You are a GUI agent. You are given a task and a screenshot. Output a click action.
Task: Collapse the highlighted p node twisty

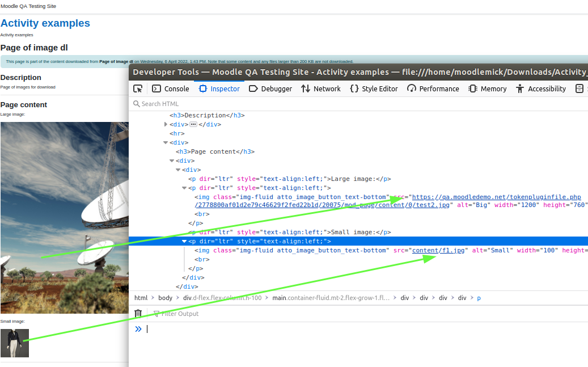[184, 241]
